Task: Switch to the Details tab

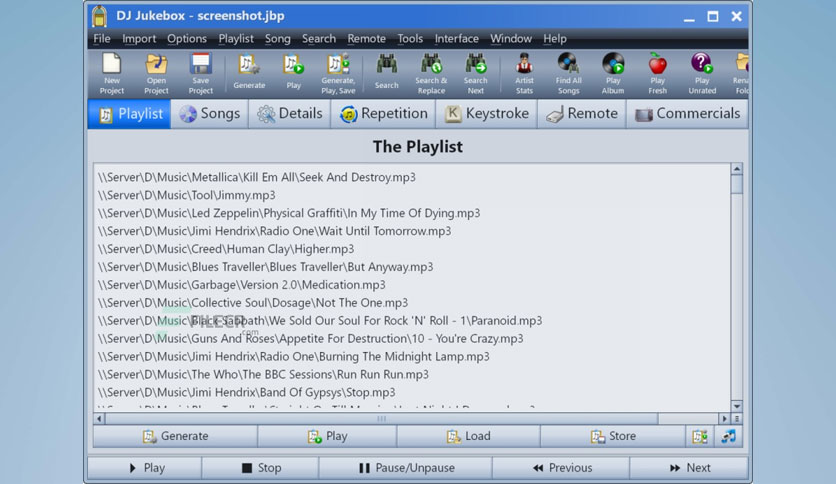Action: (x=290, y=114)
